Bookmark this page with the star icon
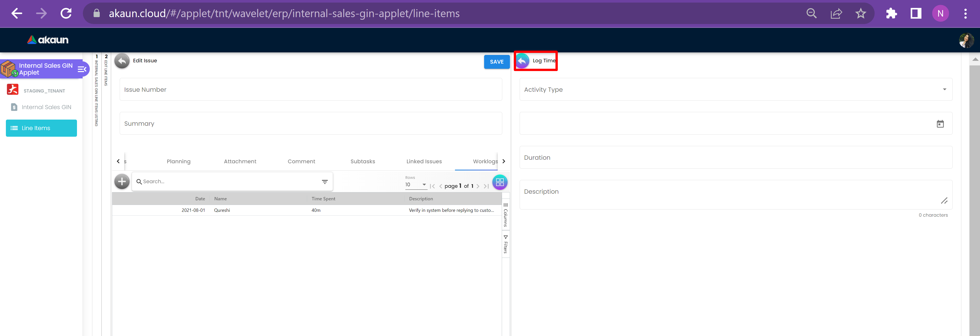Image resolution: width=980 pixels, height=336 pixels. point(861,14)
